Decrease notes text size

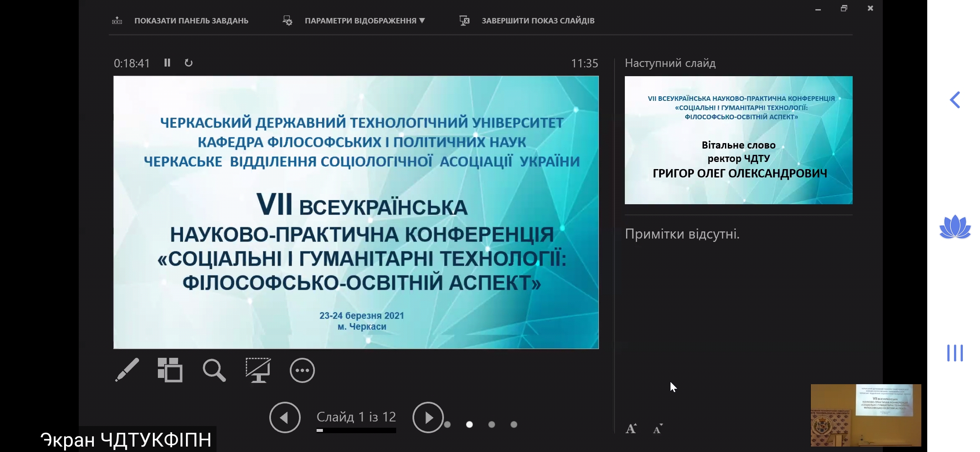[x=658, y=429]
